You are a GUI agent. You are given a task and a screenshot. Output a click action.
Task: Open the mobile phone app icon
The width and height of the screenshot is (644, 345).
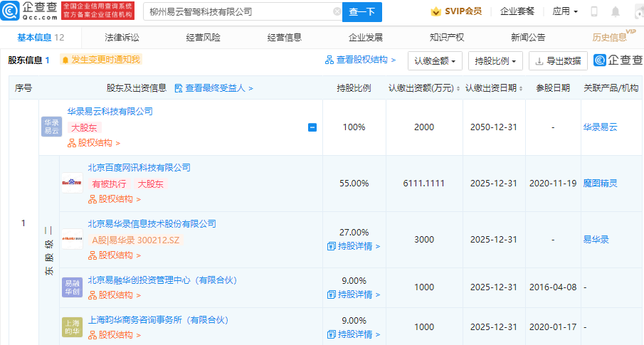pos(594,11)
